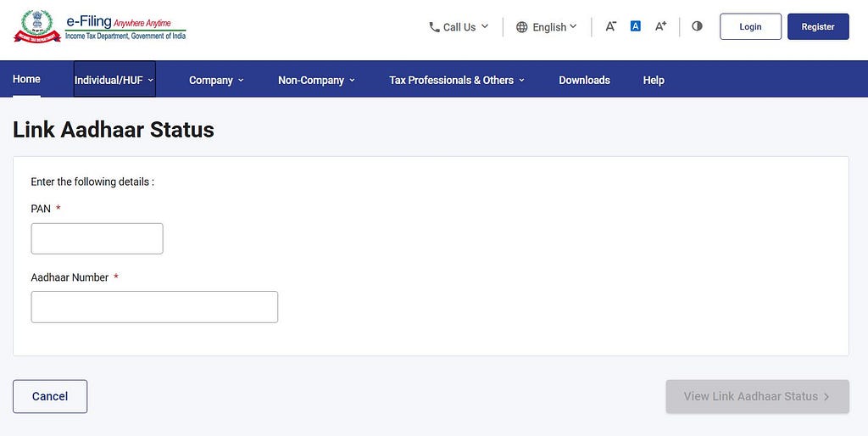Click the Link Aadhaar Status heading
Screen dimensions: 868x436
114,130
